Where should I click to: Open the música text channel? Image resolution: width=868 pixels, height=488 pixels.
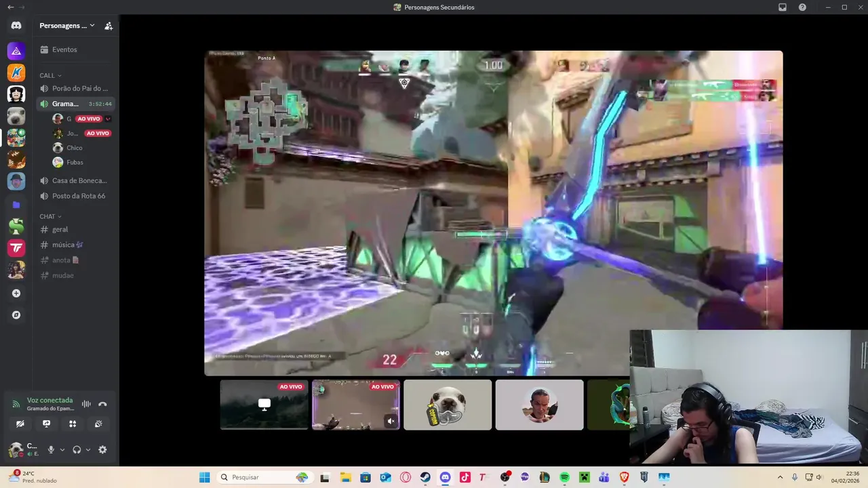pyautogui.click(x=75, y=245)
